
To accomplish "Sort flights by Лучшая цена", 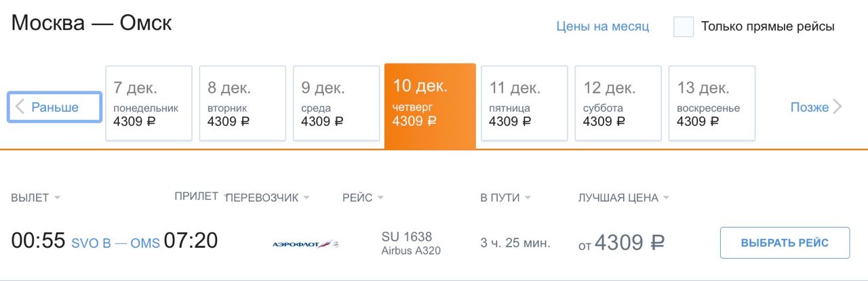I will click(x=624, y=198).
